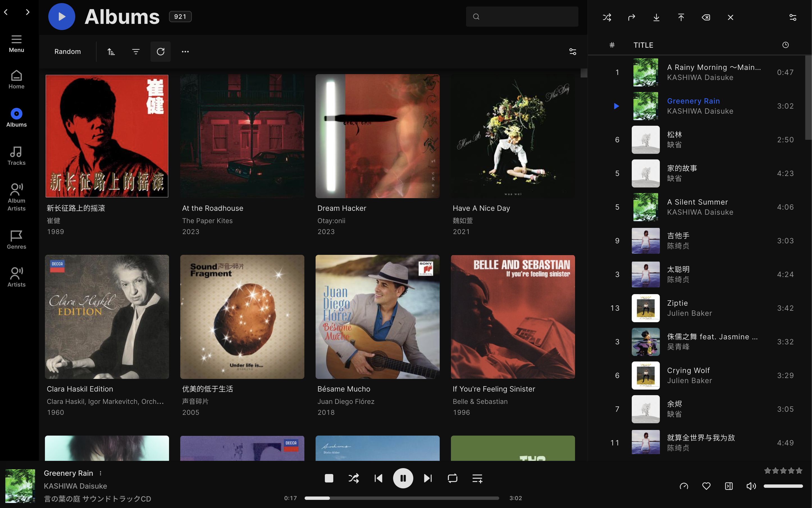Select Greenery Rain in the queue
812x508 pixels.
click(697, 106)
